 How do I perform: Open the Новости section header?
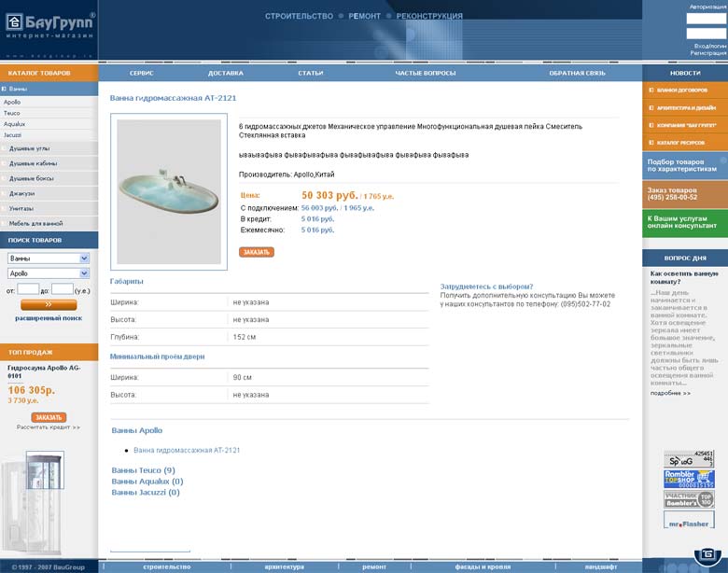[x=685, y=73]
